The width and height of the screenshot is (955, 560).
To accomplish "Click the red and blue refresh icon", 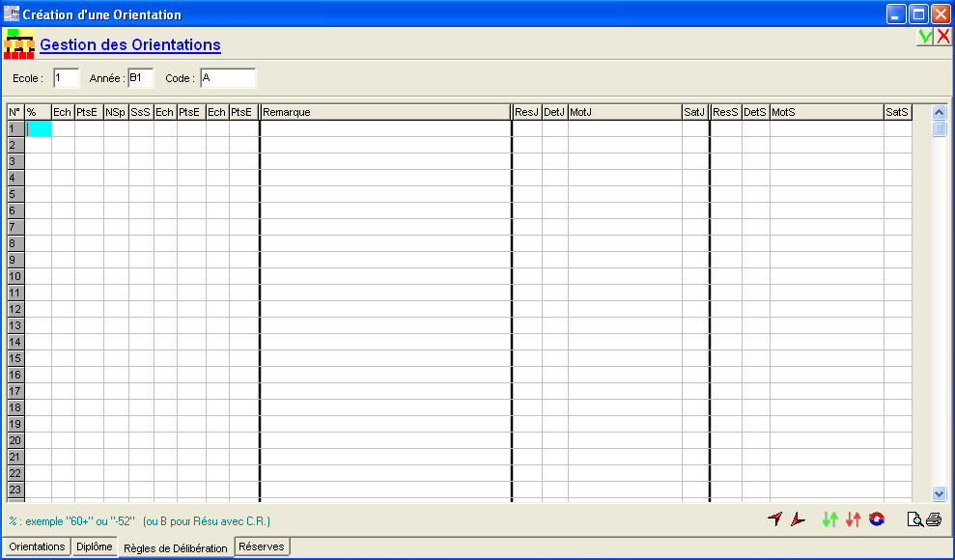I will [x=877, y=519].
